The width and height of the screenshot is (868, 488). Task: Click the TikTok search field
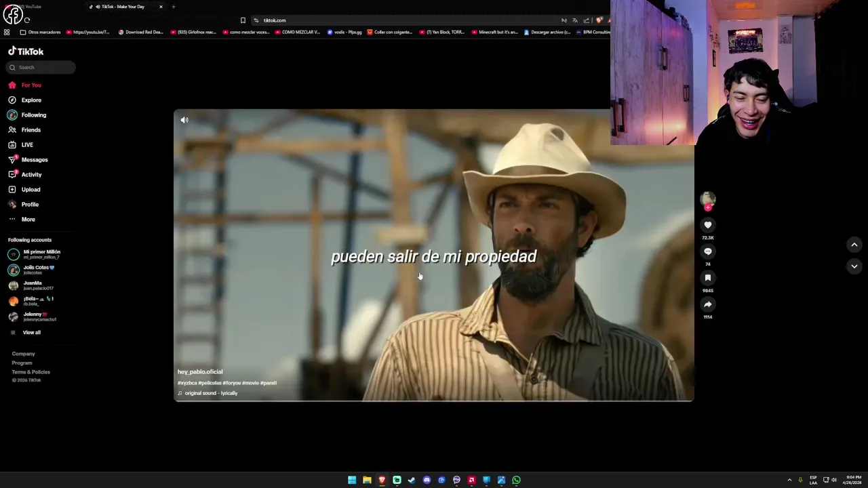[40, 67]
